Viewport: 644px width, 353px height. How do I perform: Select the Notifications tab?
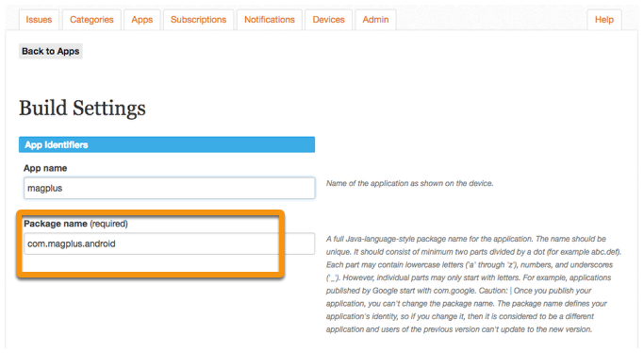click(270, 20)
